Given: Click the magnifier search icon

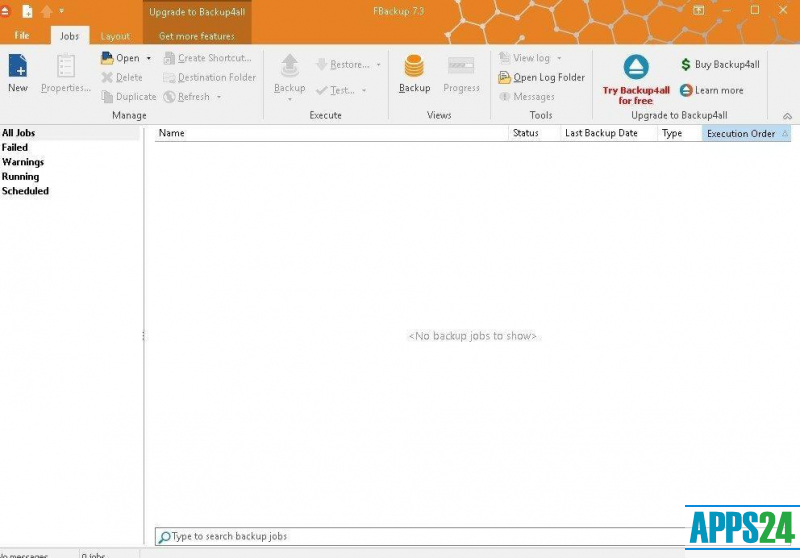Looking at the screenshot, I should (x=164, y=537).
